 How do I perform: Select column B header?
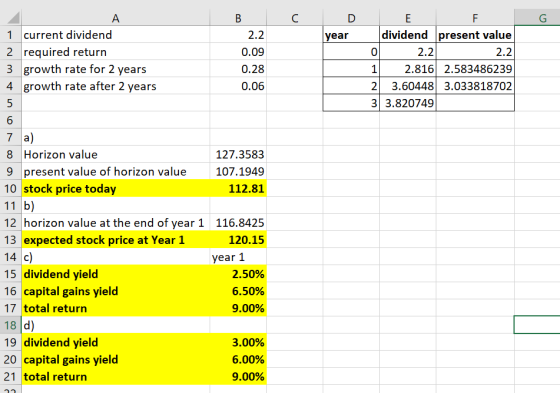tap(238, 18)
